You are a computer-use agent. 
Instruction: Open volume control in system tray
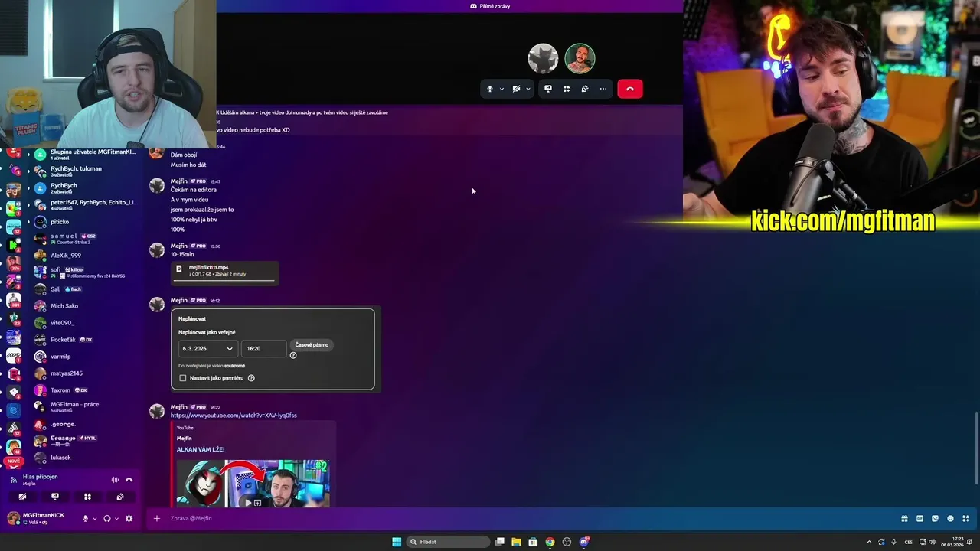[932, 542]
